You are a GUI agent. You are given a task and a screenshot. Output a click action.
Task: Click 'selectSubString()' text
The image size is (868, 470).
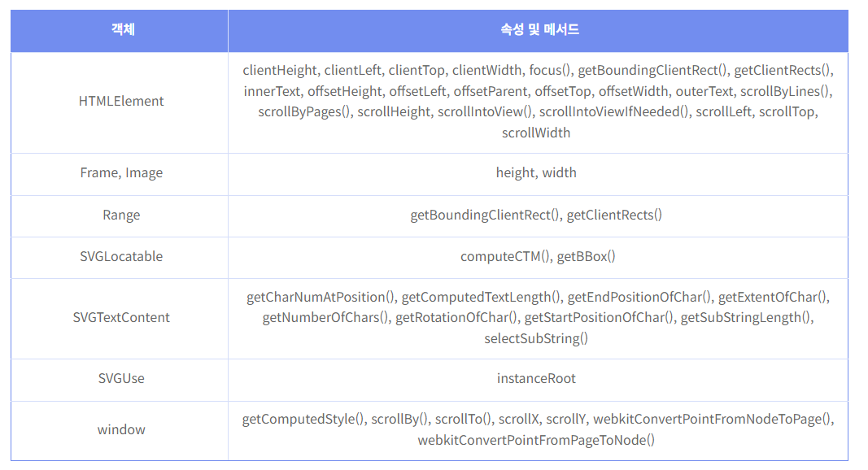click(x=536, y=338)
